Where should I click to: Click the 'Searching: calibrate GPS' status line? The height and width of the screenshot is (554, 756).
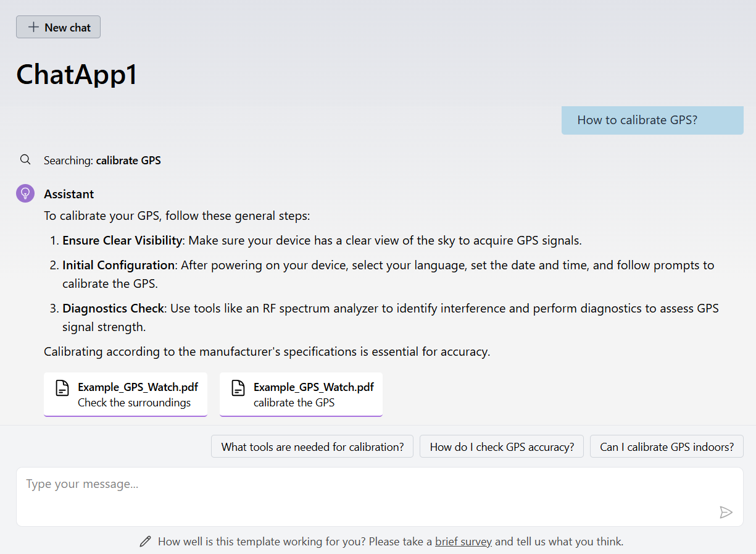pyautogui.click(x=102, y=161)
